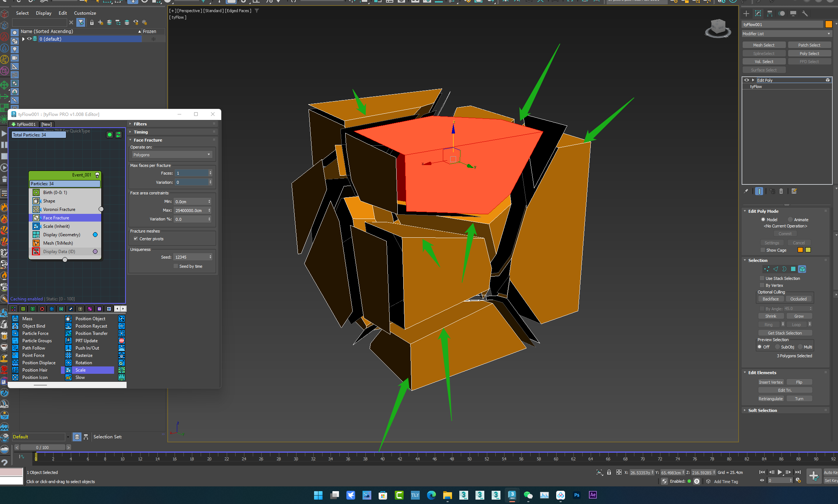Click the Edge sub-object icon
Screen dimensions: 838x504
point(776,269)
